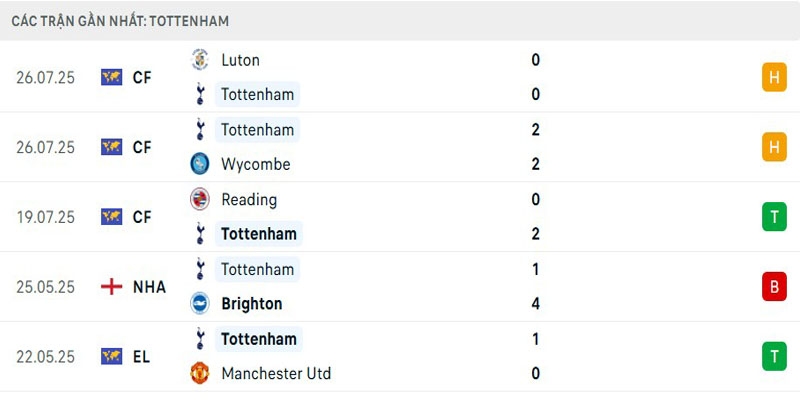Select the Brighton team name

click(251, 304)
